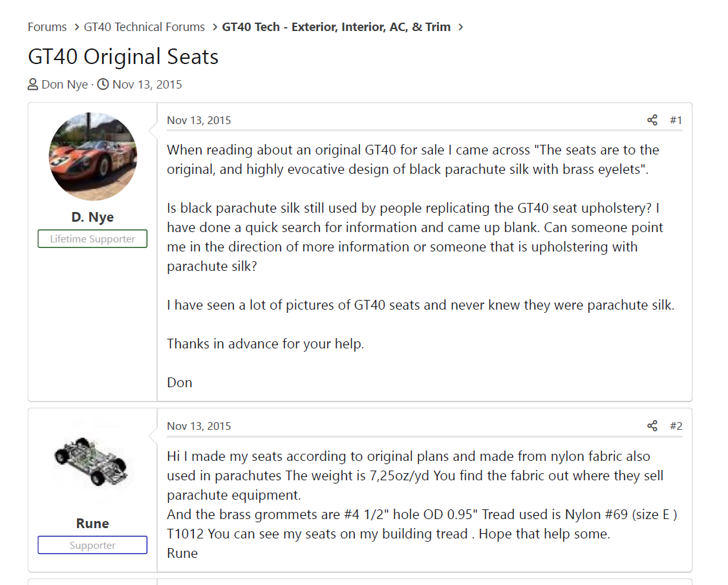This screenshot has width=728, height=585.
Task: Click chevron after GT40 Technical Forums
Action: tap(215, 27)
